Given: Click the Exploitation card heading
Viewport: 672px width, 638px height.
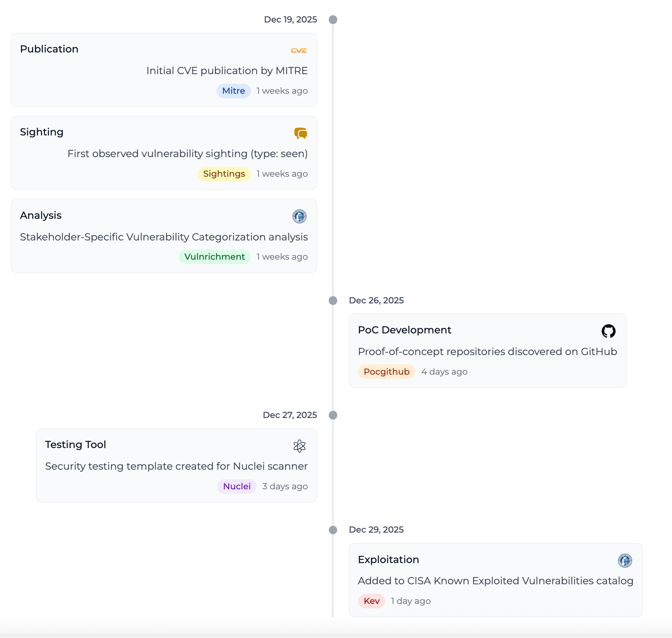Looking at the screenshot, I should (x=388, y=559).
